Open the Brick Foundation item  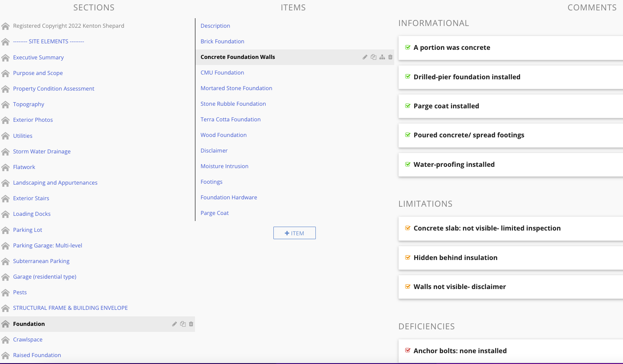tap(222, 42)
